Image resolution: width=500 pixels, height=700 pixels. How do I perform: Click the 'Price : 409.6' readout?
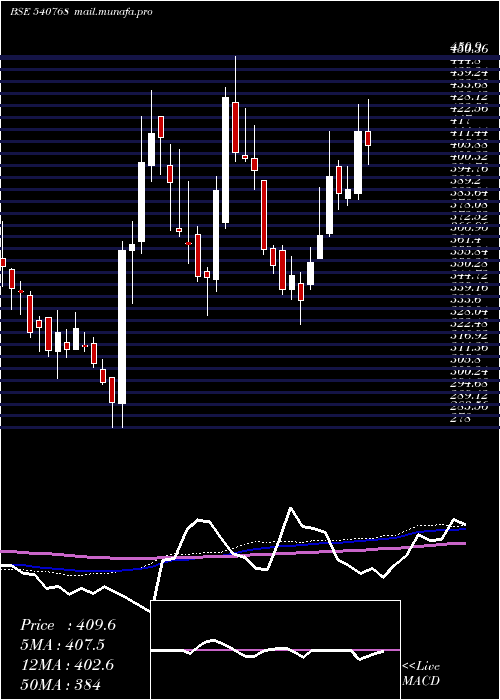(68, 625)
